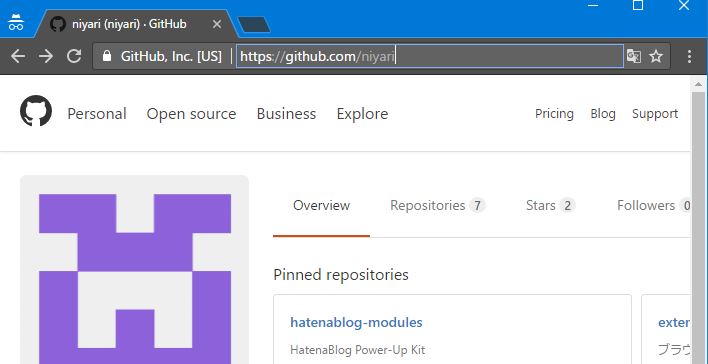Open the Explore navigation link
Viewport: 708px width, 364px height.
(x=362, y=114)
